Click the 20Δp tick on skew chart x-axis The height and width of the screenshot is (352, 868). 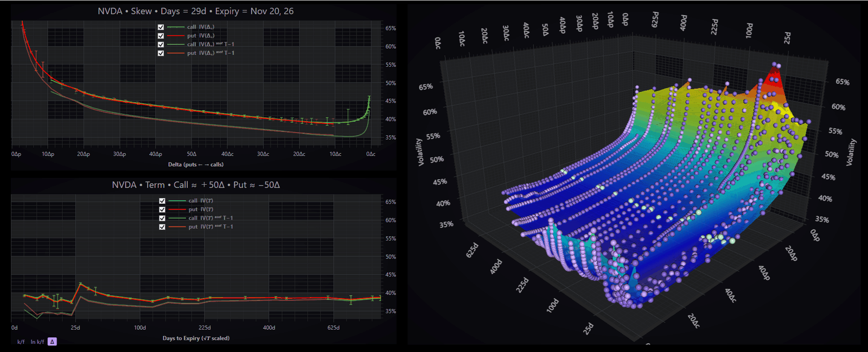(x=84, y=154)
